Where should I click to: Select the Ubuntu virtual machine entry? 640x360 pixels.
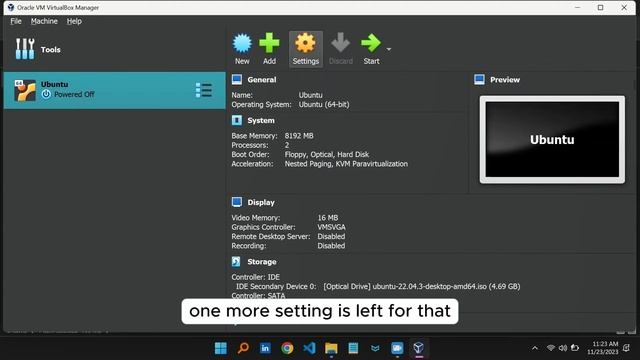[114, 90]
